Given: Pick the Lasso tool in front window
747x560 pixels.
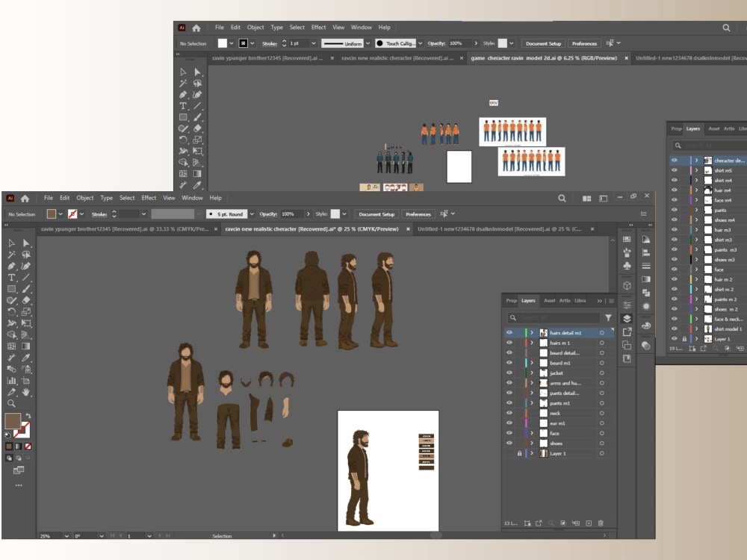Looking at the screenshot, I should (x=26, y=255).
